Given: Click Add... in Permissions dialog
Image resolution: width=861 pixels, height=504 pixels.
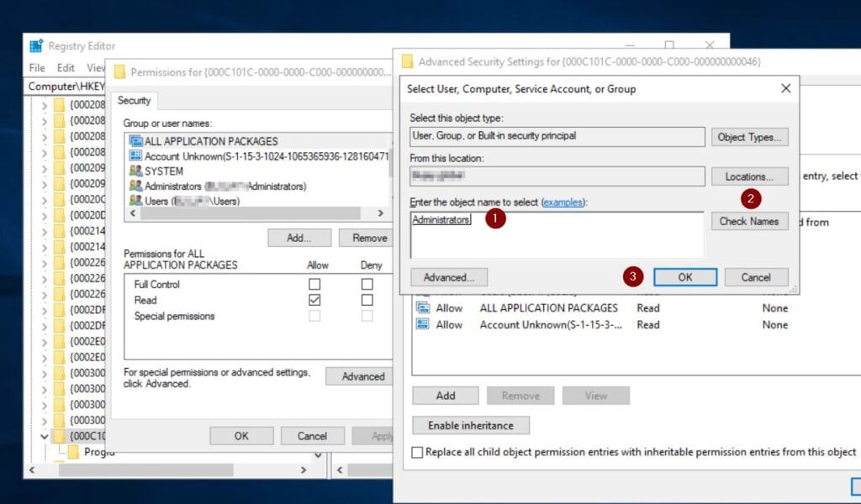Looking at the screenshot, I should pos(299,238).
